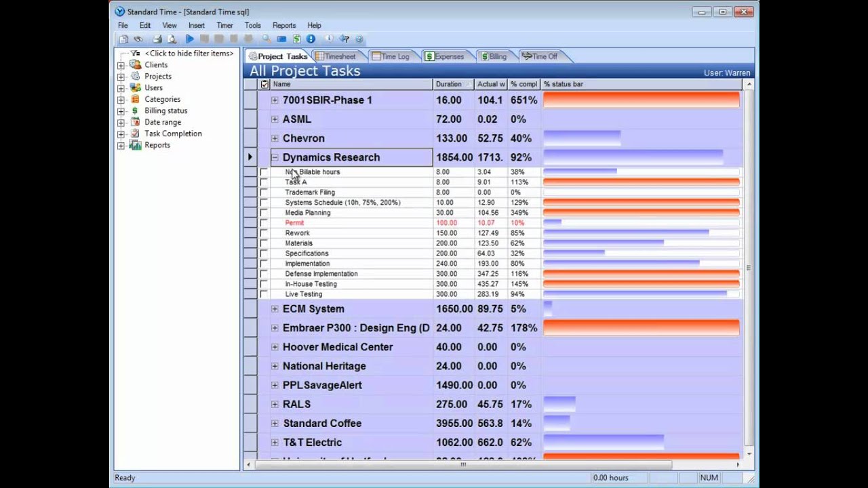The image size is (868, 488).
Task: Expand the Hoover Medical Center project
Action: pyautogui.click(x=275, y=346)
